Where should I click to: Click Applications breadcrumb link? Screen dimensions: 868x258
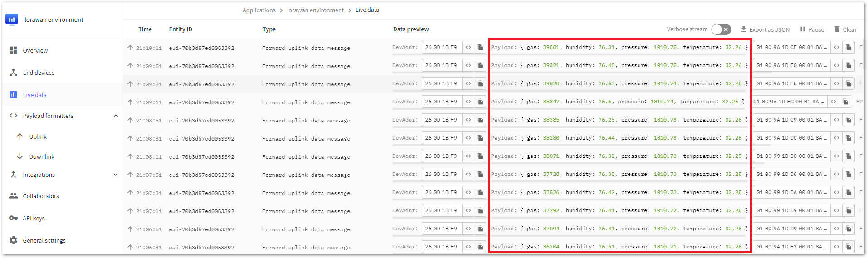pos(258,10)
